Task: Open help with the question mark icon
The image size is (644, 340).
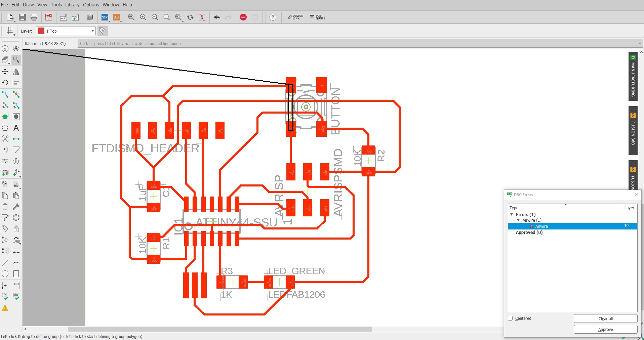Action: click(x=273, y=17)
